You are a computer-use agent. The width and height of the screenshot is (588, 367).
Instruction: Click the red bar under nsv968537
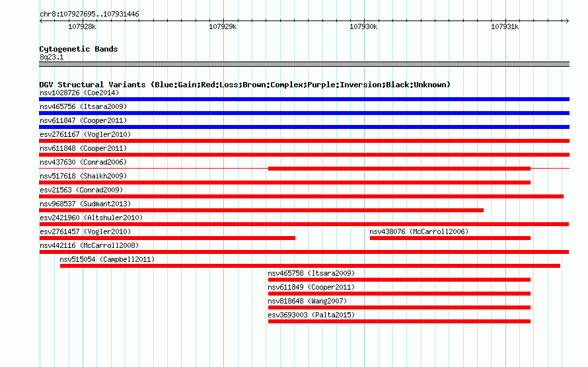click(261, 210)
